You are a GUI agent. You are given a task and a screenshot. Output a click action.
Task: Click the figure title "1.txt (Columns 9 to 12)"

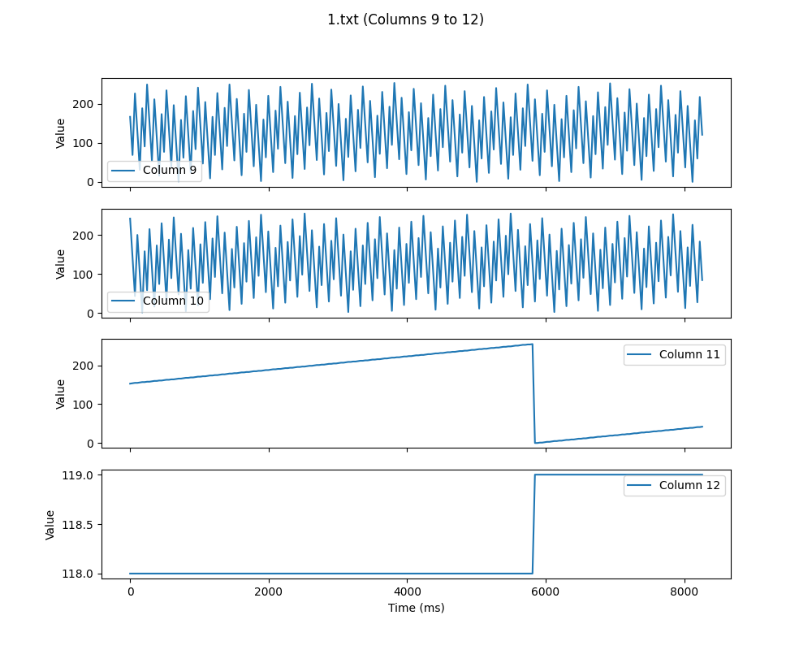pos(405,19)
